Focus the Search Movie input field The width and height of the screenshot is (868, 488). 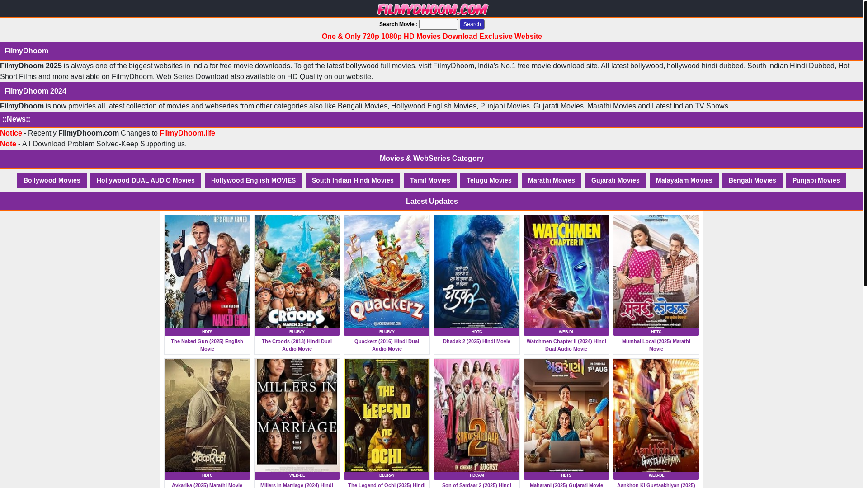tap(439, 24)
